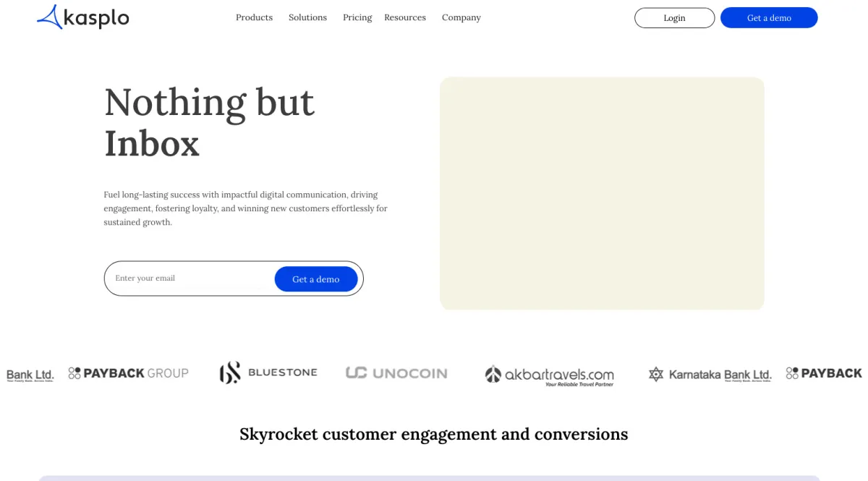Click the Unocoin logo
Screen dimensions: 868x481
point(396,373)
